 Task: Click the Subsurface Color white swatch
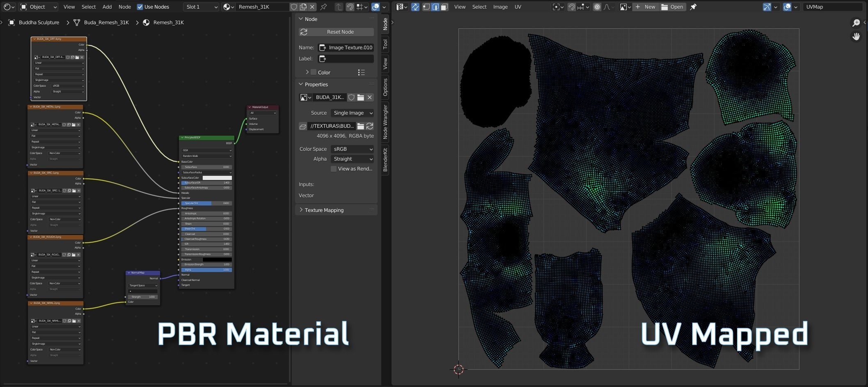[x=217, y=178]
